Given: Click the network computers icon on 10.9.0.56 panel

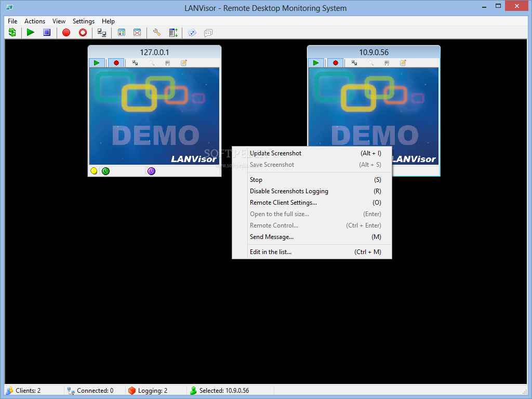Looking at the screenshot, I should (354, 63).
